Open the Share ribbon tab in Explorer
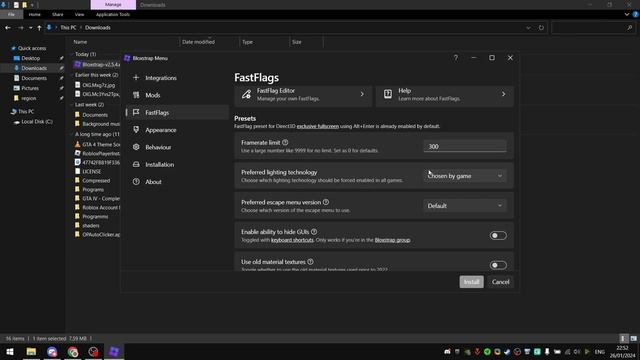This screenshot has height=360, width=640. tap(58, 14)
